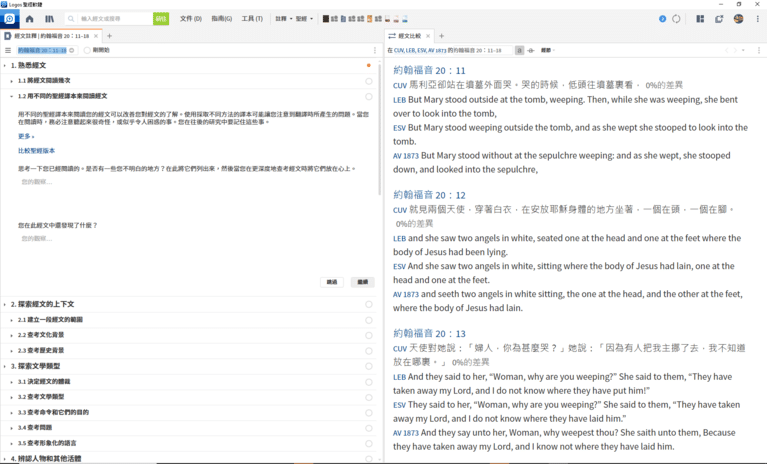
Task: Expand section 2. 探索經文的上下文
Action: tap(5, 304)
